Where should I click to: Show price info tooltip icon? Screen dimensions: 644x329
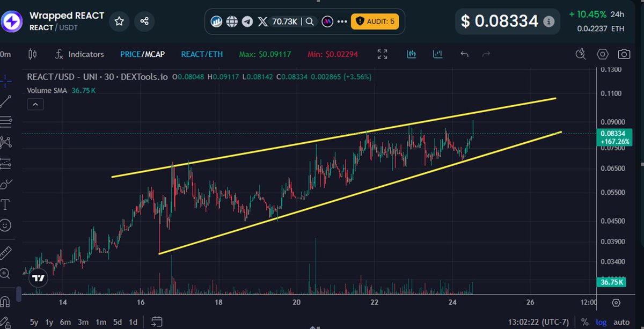point(548,21)
